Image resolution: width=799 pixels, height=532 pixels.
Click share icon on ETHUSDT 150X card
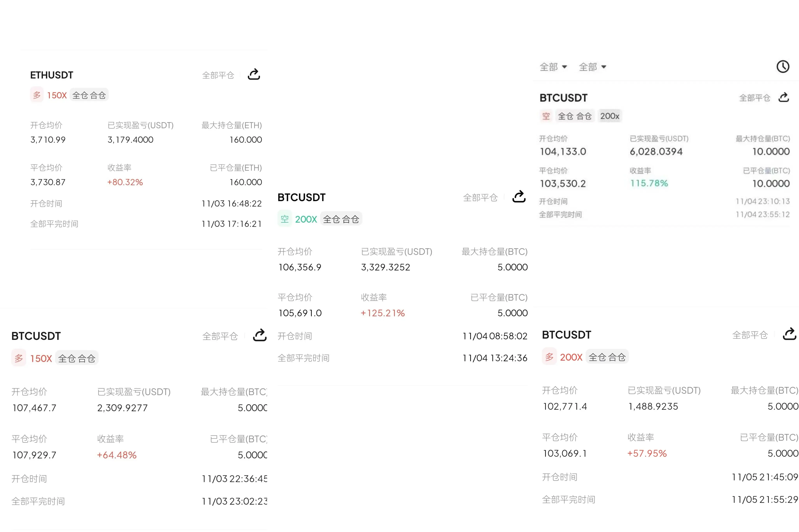[x=254, y=74]
